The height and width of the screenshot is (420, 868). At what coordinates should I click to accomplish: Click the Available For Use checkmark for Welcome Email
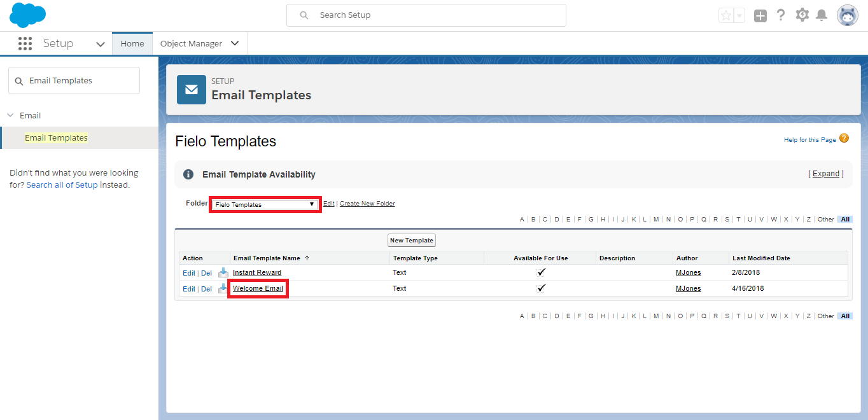point(541,288)
